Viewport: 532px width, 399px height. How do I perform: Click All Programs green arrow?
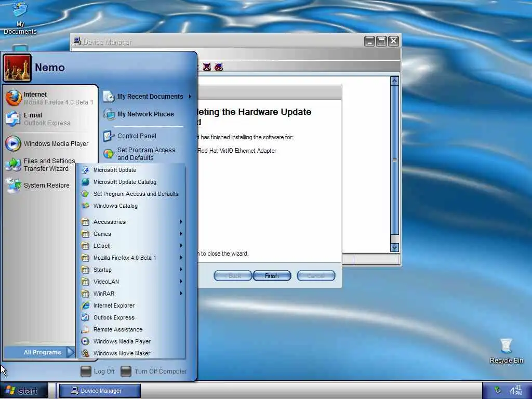click(x=70, y=352)
